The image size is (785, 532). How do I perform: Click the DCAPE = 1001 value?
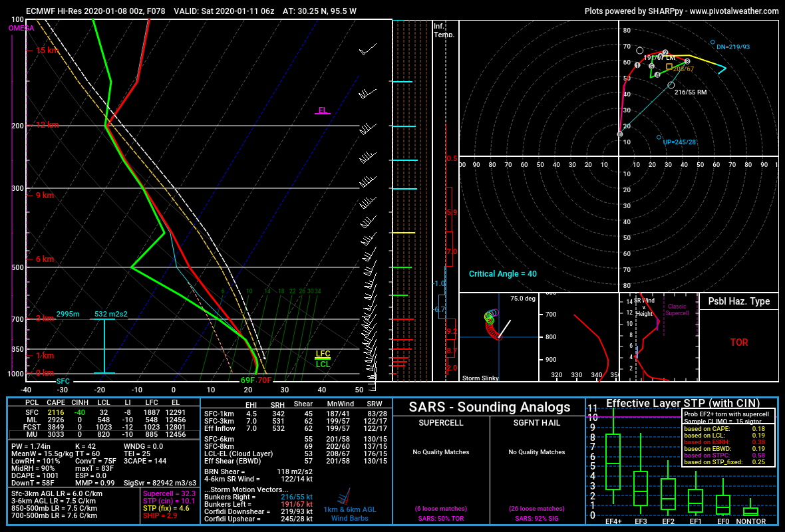[35, 476]
